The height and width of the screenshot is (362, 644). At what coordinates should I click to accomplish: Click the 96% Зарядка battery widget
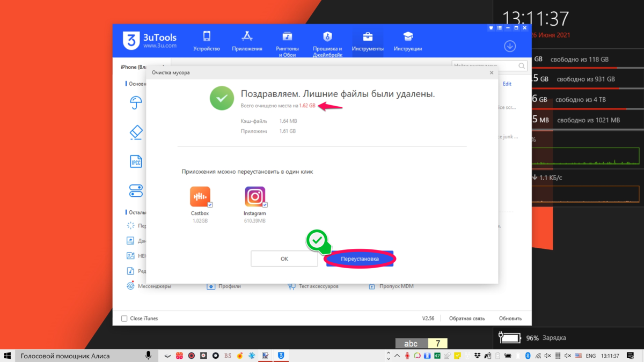[x=532, y=338]
